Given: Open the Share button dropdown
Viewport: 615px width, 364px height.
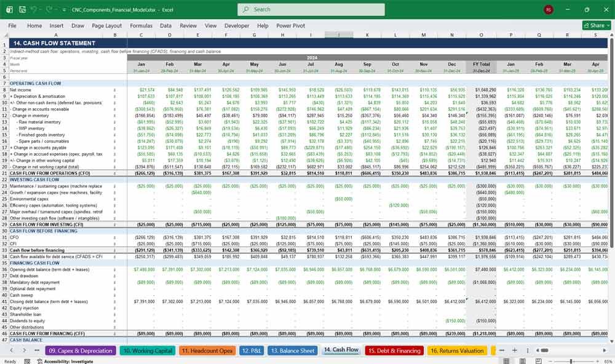Looking at the screenshot, I should tap(608, 25).
